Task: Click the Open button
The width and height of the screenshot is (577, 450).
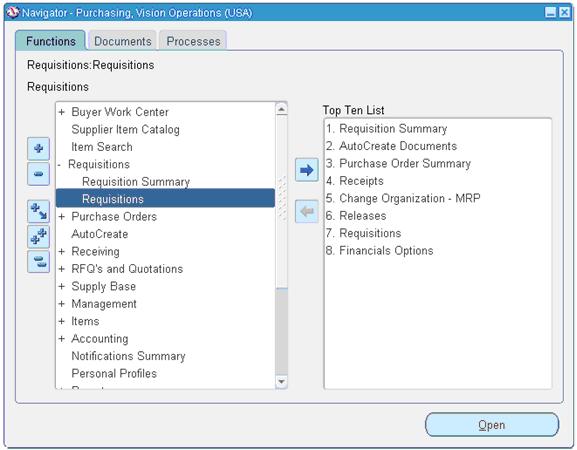Action: point(492,425)
